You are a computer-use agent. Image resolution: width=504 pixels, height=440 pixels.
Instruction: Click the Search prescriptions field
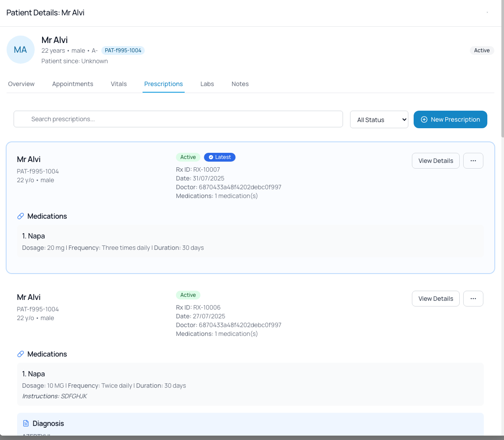tap(178, 119)
